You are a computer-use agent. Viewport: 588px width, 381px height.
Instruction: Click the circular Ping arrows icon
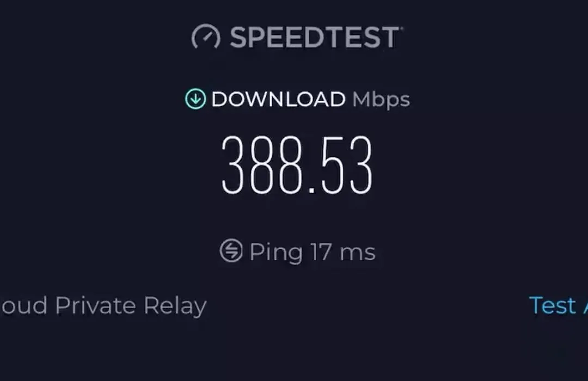[x=231, y=250]
